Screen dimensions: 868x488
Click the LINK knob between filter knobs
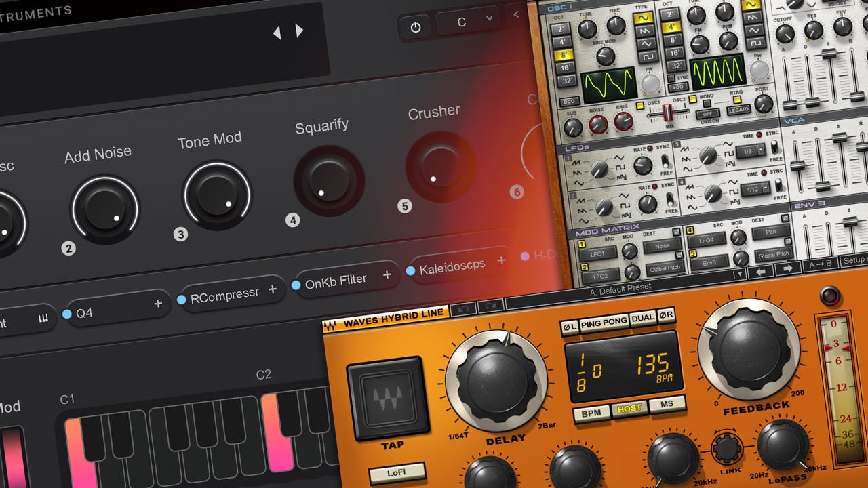(x=726, y=448)
